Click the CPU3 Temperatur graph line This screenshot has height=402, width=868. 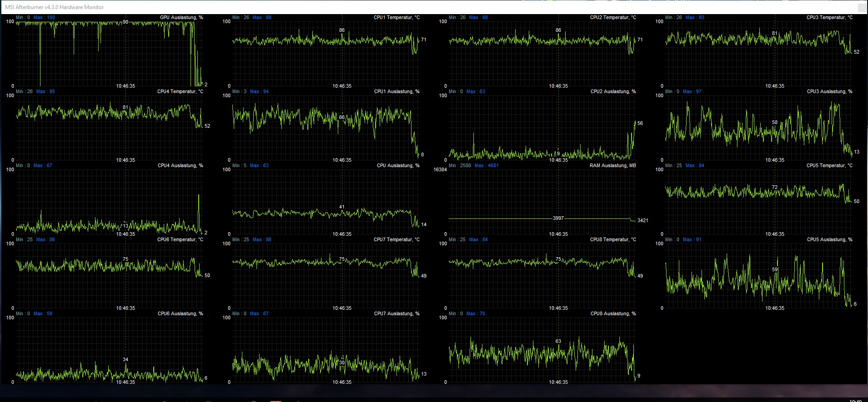pyautogui.click(x=758, y=41)
